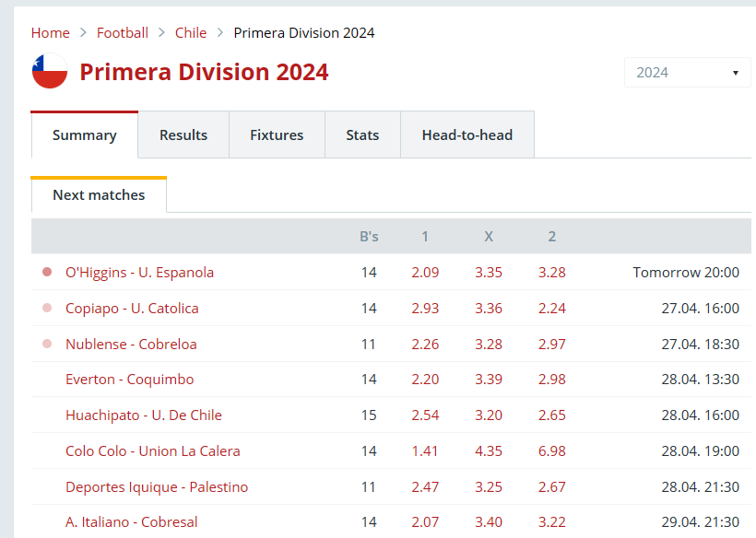Select away odds 2.65 for U. De Chile
This screenshot has height=538, width=756.
pyautogui.click(x=552, y=415)
